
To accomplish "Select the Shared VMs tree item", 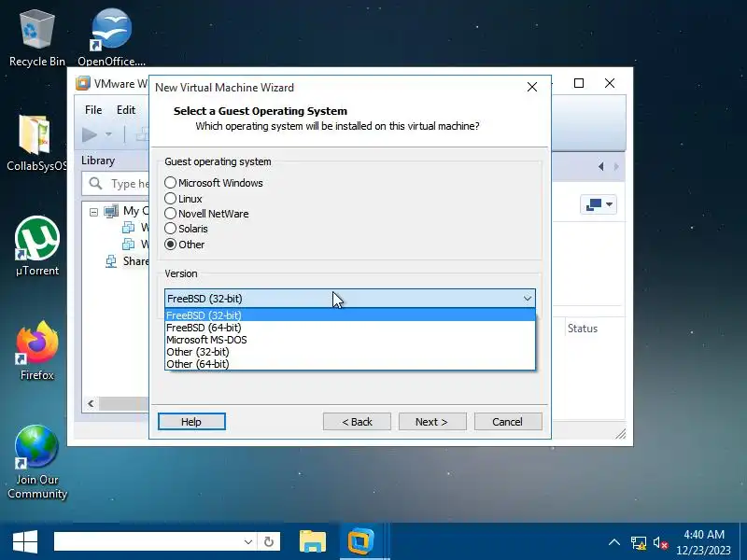I will [x=127, y=261].
